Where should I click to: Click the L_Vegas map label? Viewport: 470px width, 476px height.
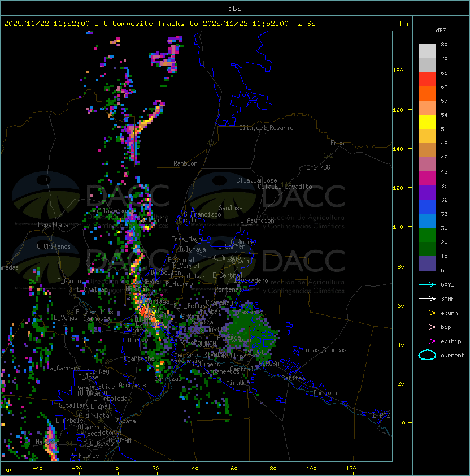tap(65, 318)
